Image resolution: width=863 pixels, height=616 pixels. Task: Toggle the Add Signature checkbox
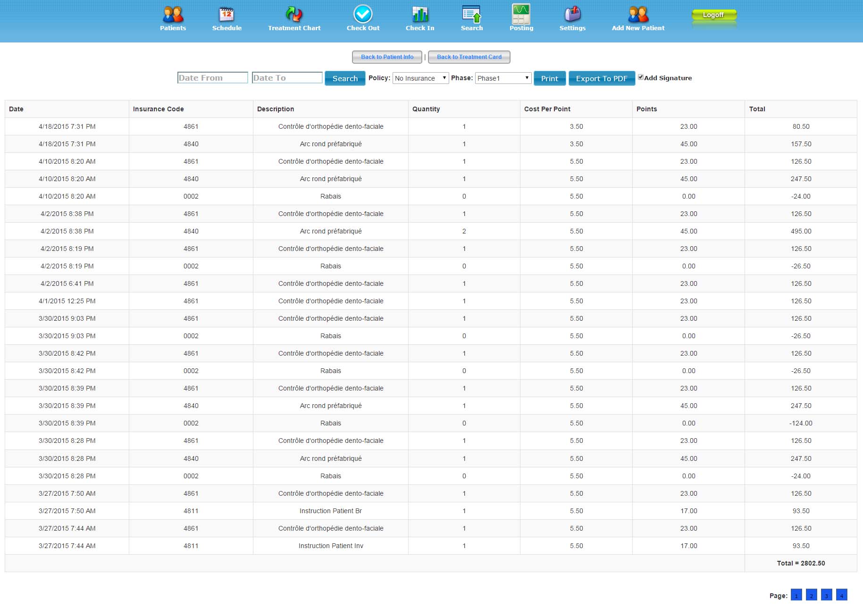641,77
